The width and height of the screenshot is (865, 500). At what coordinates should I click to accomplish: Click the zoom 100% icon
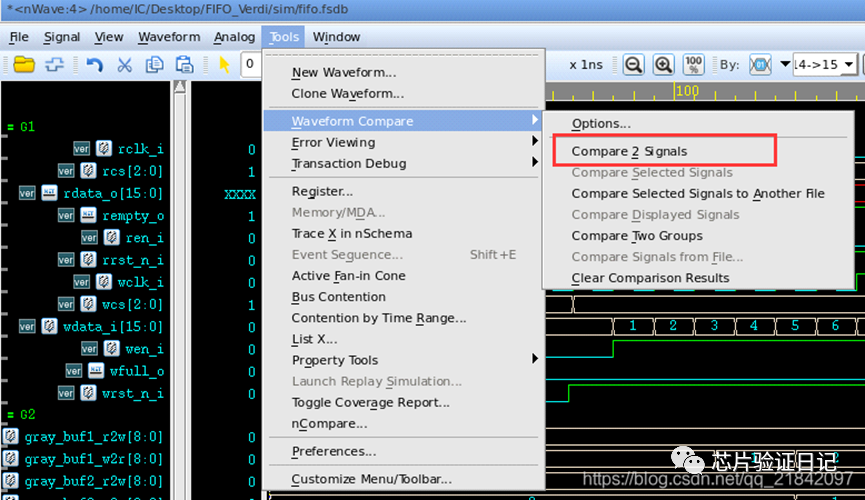693,65
